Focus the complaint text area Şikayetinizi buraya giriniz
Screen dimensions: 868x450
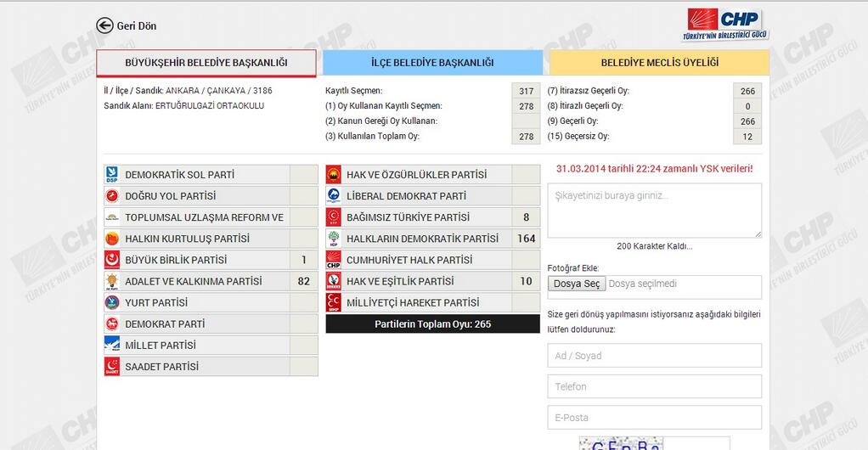coord(654,211)
